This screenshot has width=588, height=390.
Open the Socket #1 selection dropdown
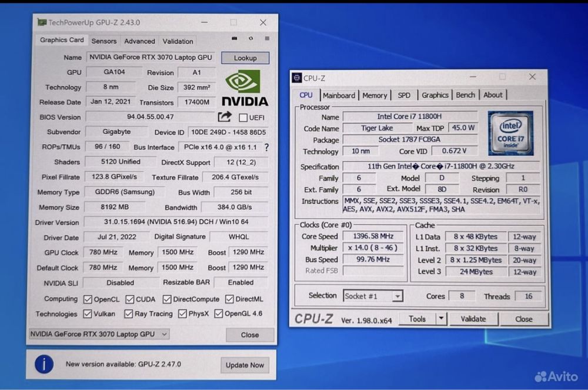(x=373, y=296)
